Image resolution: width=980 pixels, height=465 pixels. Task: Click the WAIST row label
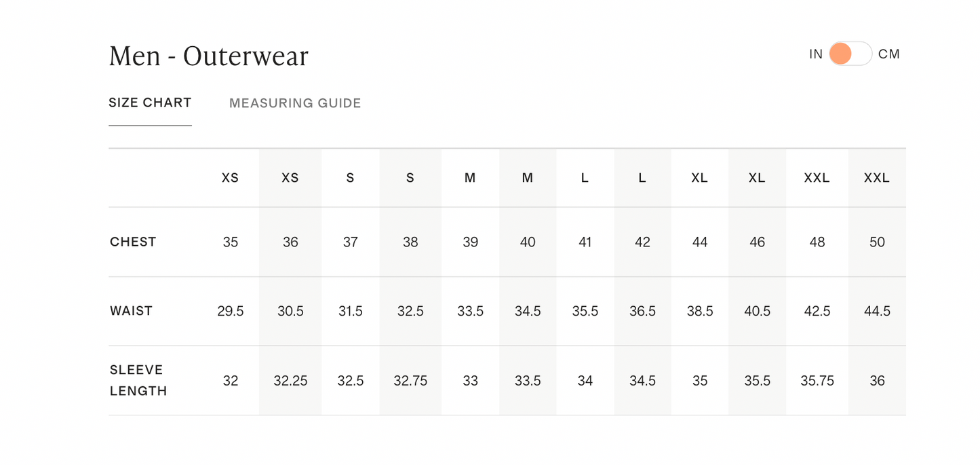tap(131, 311)
